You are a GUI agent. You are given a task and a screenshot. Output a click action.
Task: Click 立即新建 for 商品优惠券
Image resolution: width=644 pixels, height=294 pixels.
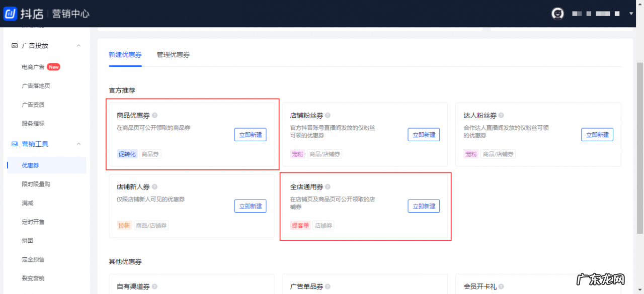pos(250,134)
